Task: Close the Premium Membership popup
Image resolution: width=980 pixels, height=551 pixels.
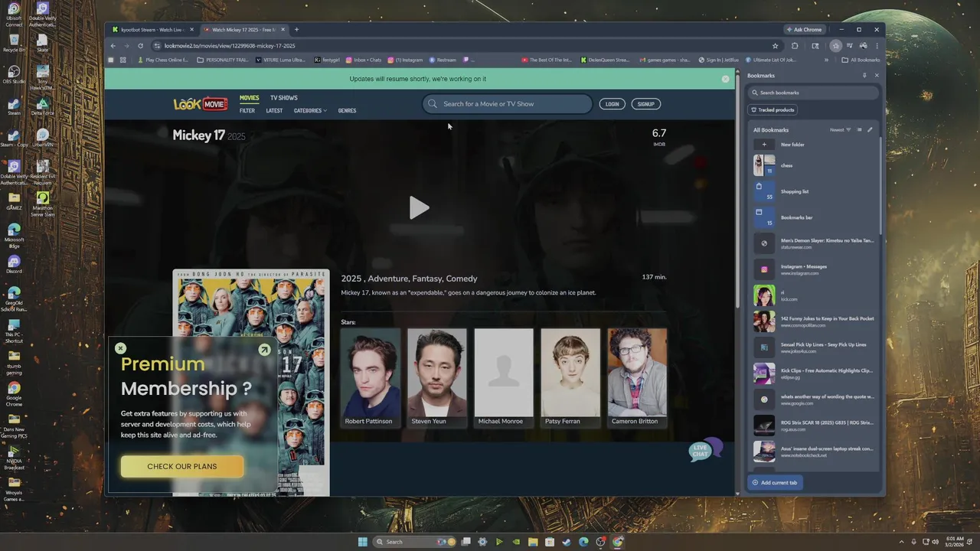Action: click(120, 348)
